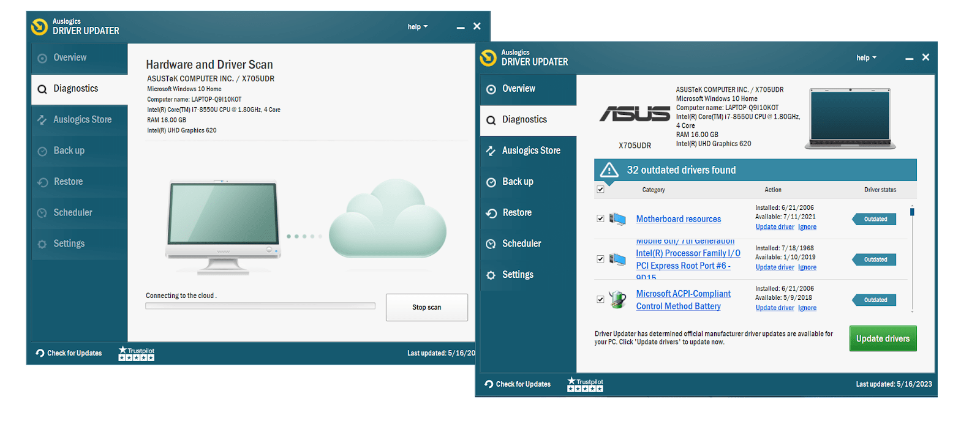The image size is (980, 432).
Task: Click Ignore for ACPI-Compliant Battery
Action: 807,308
